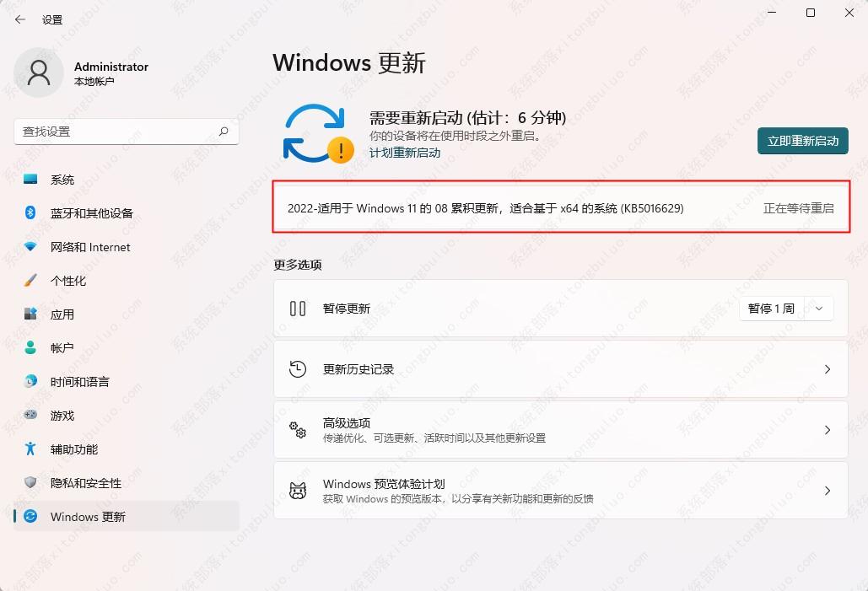Image resolution: width=868 pixels, height=591 pixels.
Task: Expand 更新历史记录 update history
Action: coord(560,369)
